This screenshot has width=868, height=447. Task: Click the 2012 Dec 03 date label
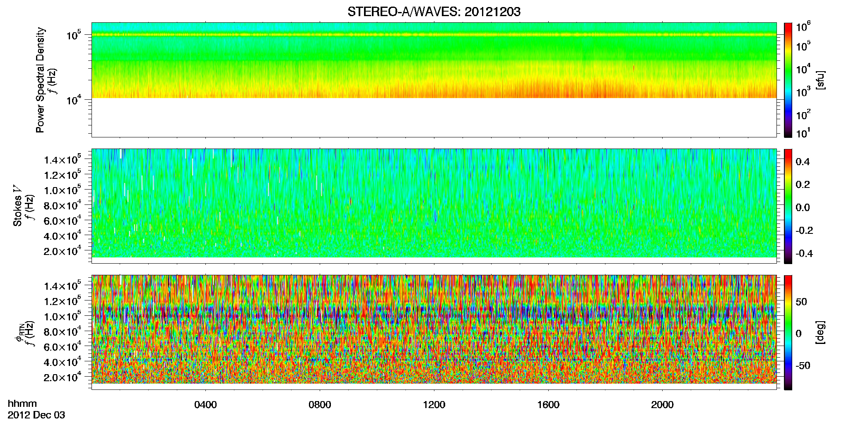click(36, 415)
